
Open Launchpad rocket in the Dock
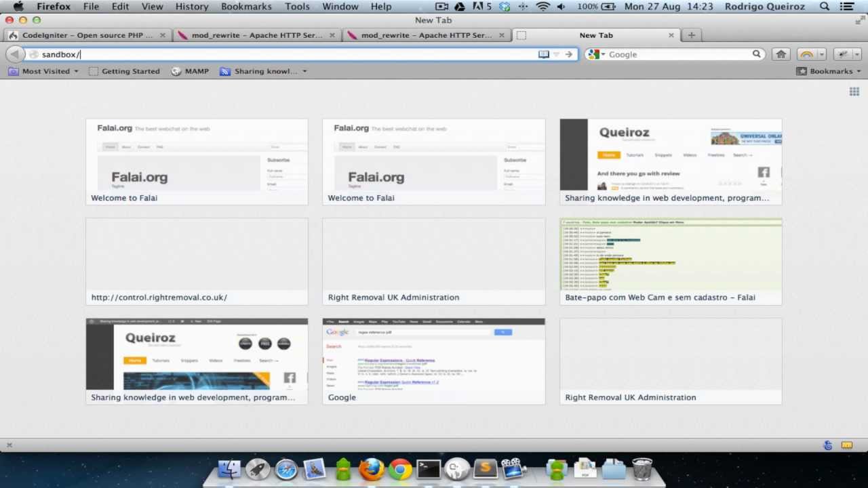(258, 469)
